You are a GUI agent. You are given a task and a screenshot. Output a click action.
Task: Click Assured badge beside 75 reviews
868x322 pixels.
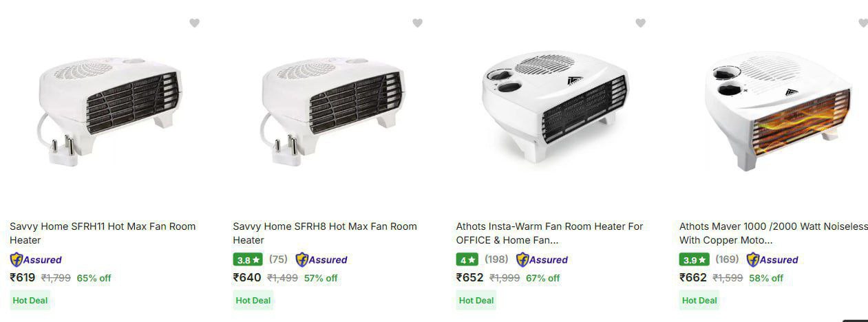click(321, 260)
